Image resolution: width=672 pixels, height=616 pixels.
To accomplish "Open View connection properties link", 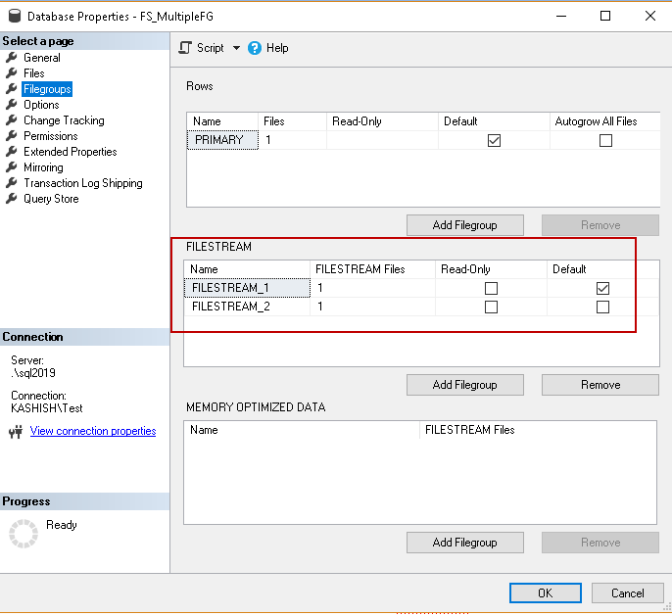I will point(93,431).
